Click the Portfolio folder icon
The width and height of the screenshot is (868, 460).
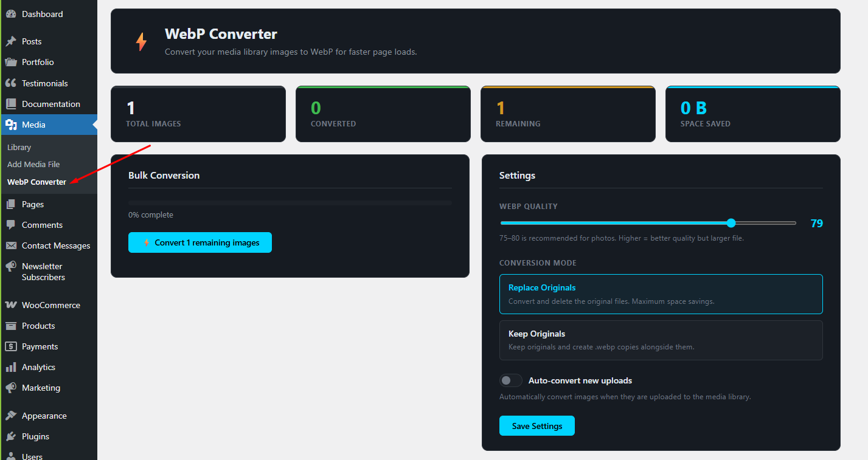tap(11, 62)
